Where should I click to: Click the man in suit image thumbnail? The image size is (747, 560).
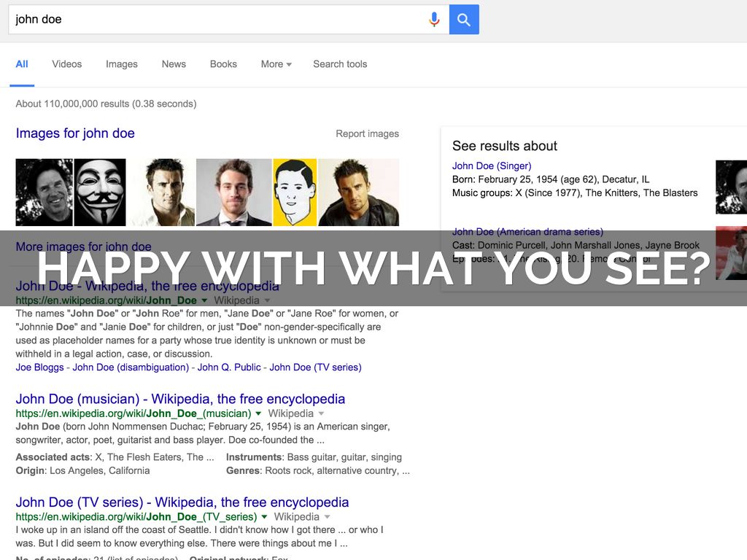tap(233, 192)
